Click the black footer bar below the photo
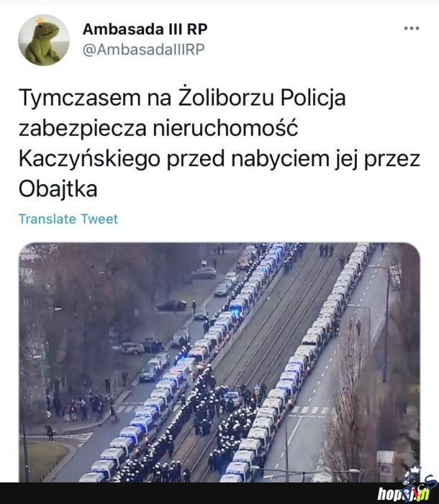Screen dimensions: 439x504 click(x=219, y=493)
